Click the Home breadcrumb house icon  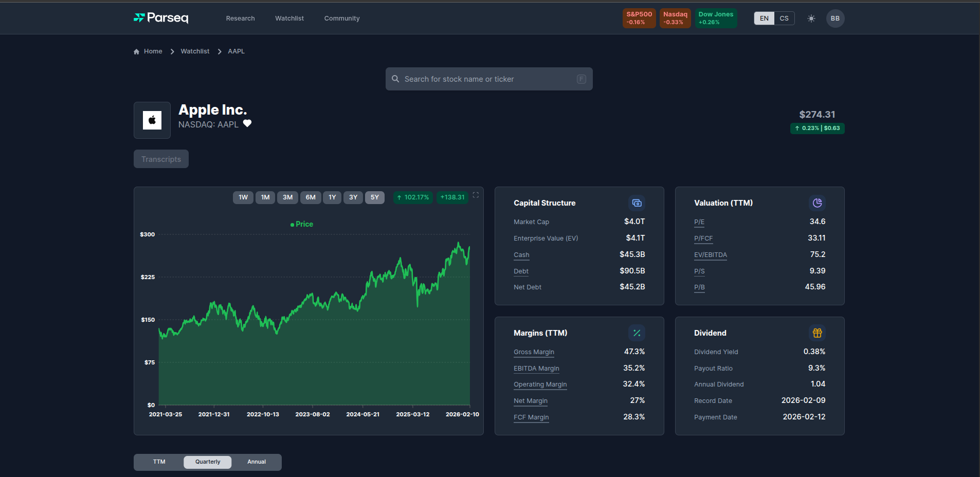[136, 51]
